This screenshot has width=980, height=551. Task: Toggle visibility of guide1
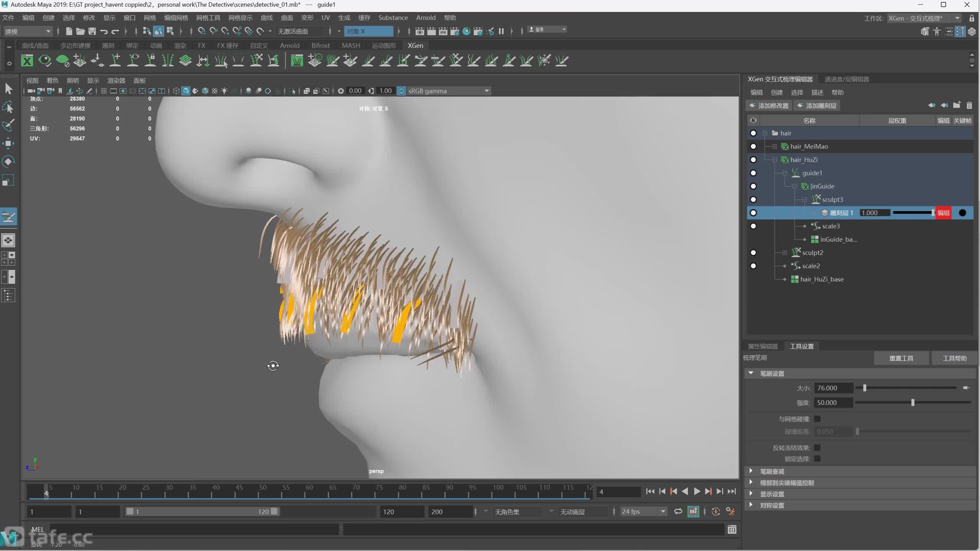click(x=753, y=173)
